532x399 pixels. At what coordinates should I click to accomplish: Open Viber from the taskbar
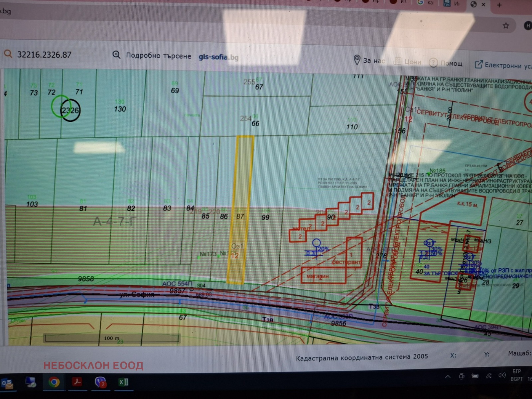[x=100, y=382]
